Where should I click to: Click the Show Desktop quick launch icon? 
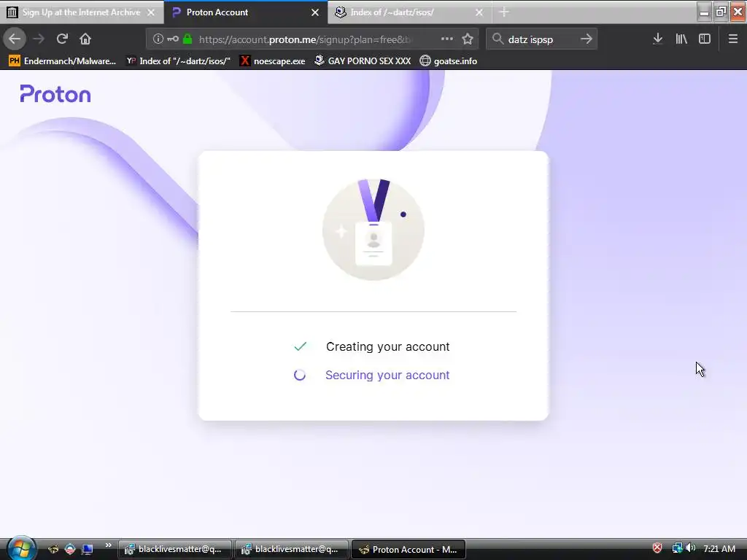87,549
